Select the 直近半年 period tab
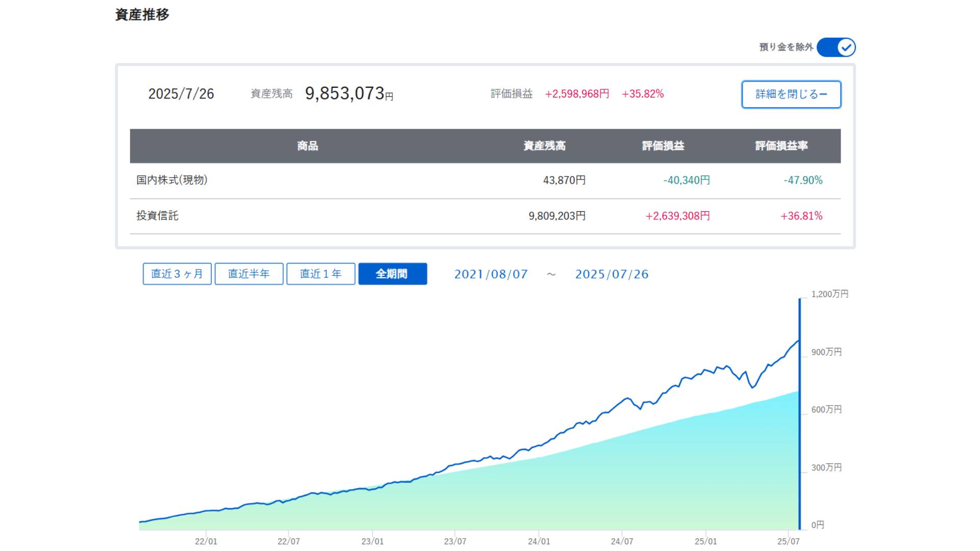This screenshot has width=980, height=551. point(249,274)
